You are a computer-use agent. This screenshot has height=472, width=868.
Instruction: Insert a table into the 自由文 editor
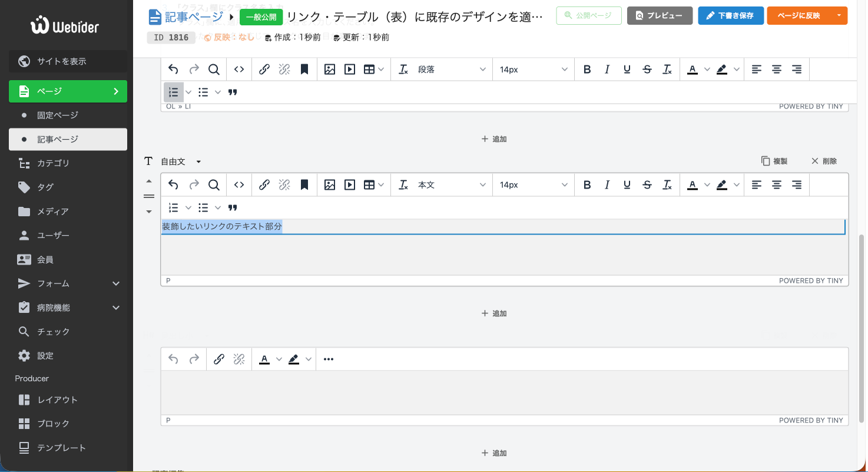[x=370, y=184]
